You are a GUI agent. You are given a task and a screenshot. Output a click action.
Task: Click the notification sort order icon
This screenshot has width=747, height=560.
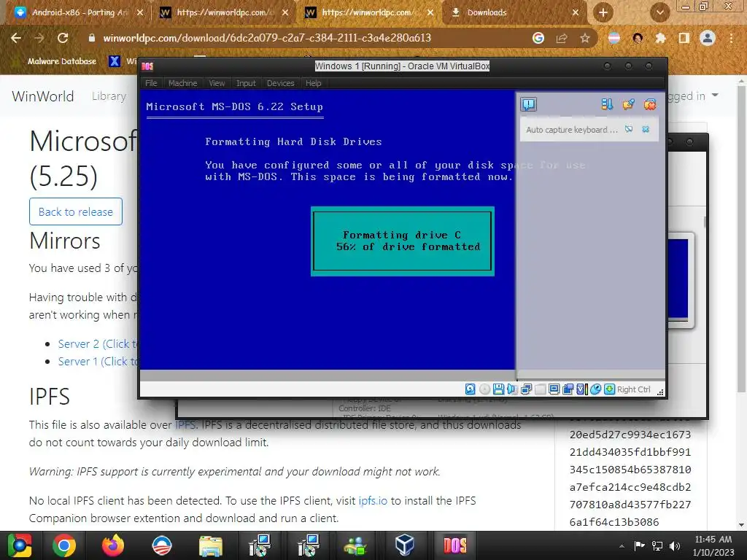[x=607, y=104]
